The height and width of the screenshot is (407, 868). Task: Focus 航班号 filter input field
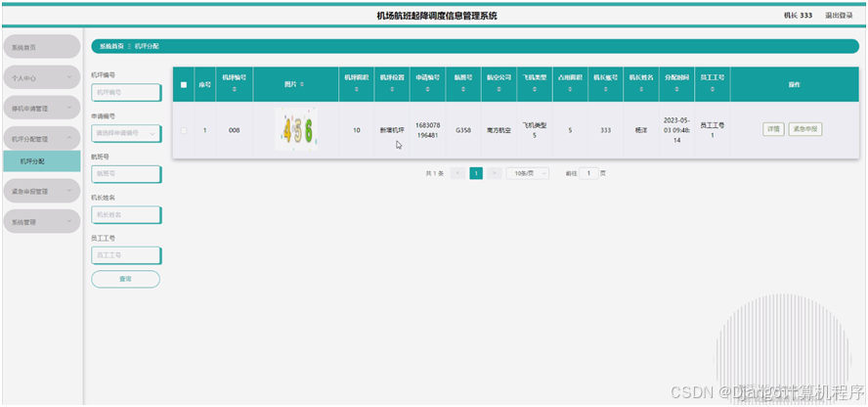(126, 174)
